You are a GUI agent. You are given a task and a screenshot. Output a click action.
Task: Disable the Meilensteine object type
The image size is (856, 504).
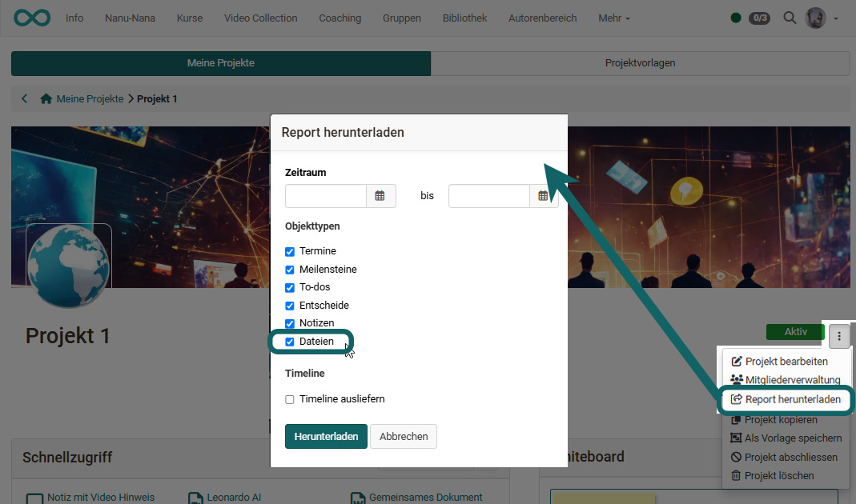click(289, 269)
